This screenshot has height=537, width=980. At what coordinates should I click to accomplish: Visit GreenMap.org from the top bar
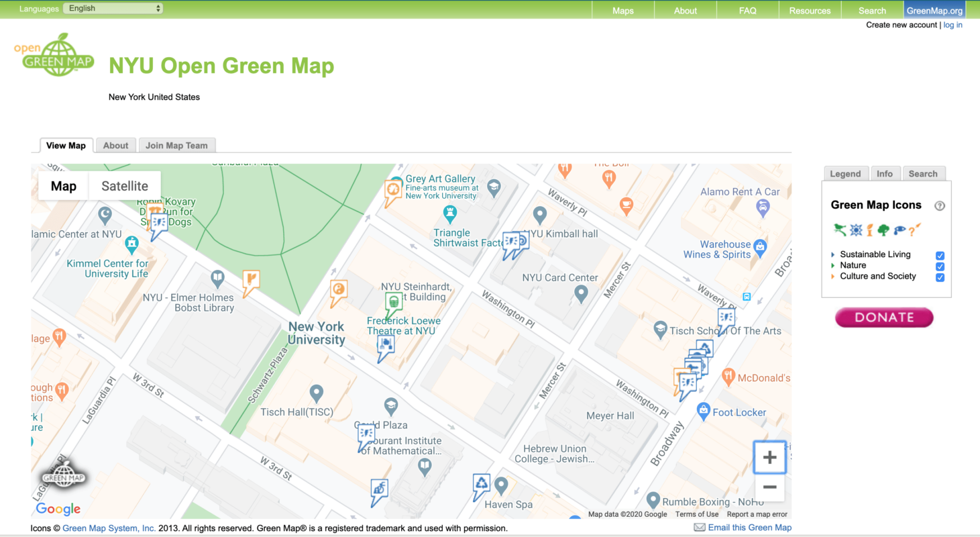coord(935,10)
